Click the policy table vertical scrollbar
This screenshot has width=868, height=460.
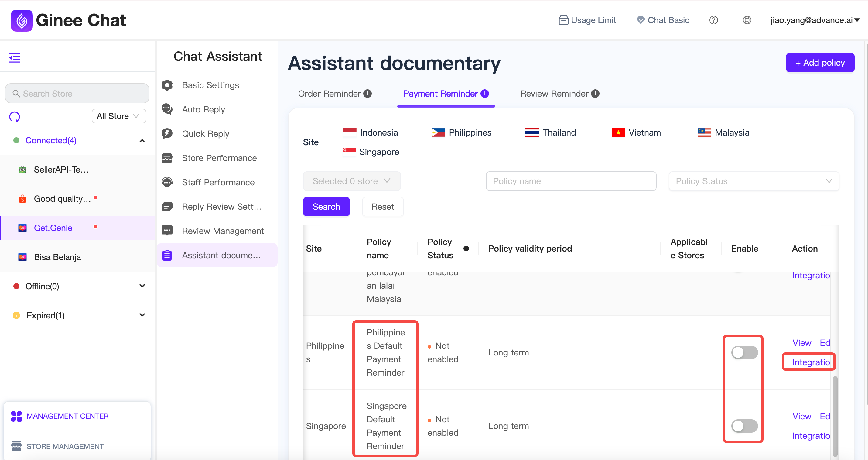(x=835, y=416)
